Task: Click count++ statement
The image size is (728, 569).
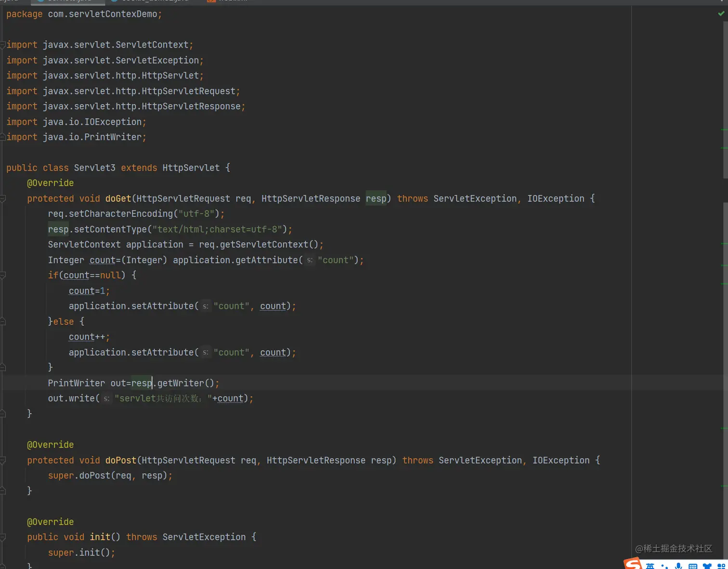Action: pos(87,337)
